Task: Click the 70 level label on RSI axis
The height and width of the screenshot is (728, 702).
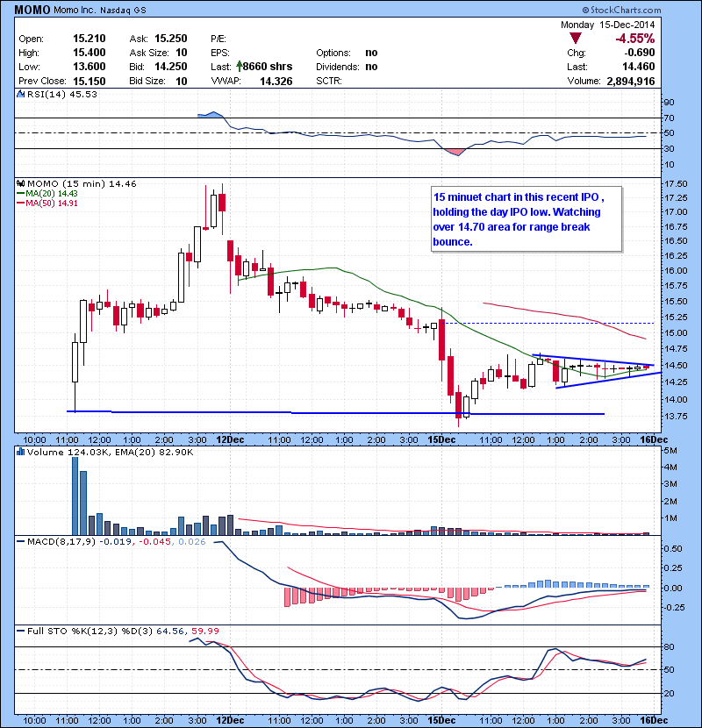Action: 669,118
